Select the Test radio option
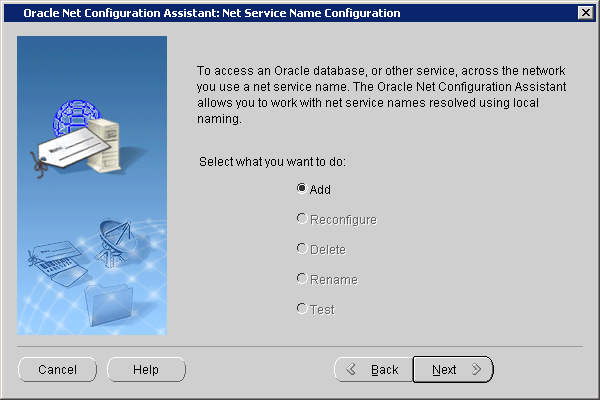Screen dimensions: 600x400 pos(316,309)
